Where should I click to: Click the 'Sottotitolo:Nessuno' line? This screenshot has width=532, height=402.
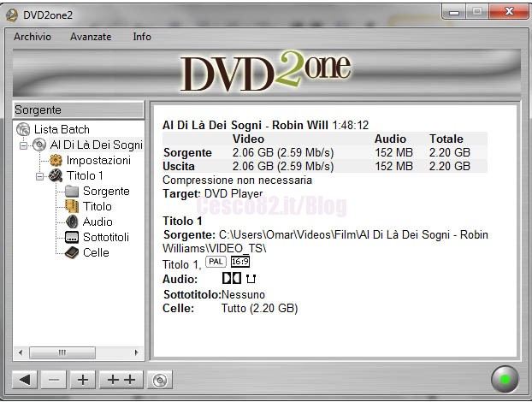214,294
